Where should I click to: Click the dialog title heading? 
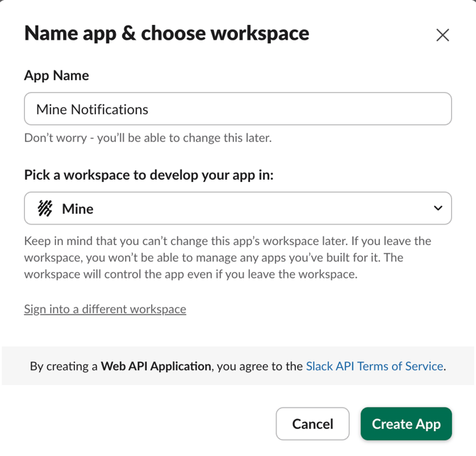point(167,33)
